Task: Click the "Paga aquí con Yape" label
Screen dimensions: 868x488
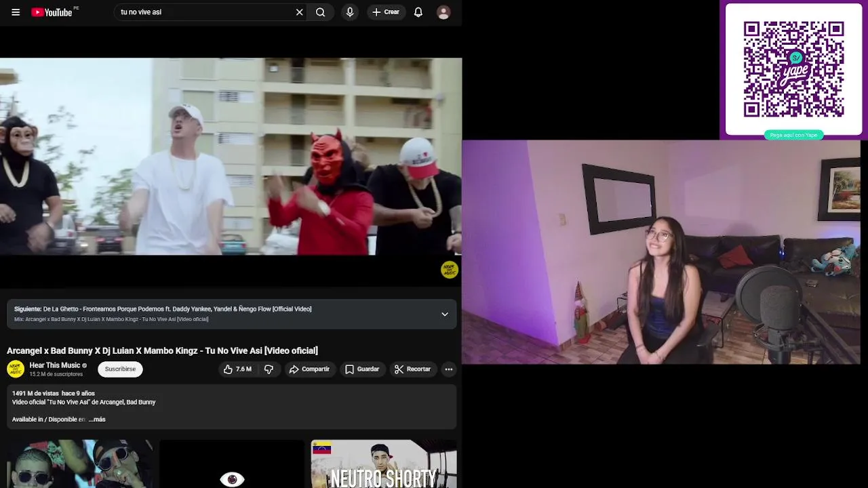Action: click(x=793, y=135)
